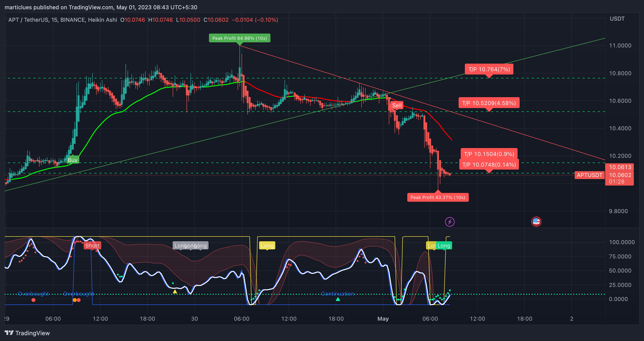Select the red Sell marker on the chart
The image size is (644, 341).
tap(397, 105)
